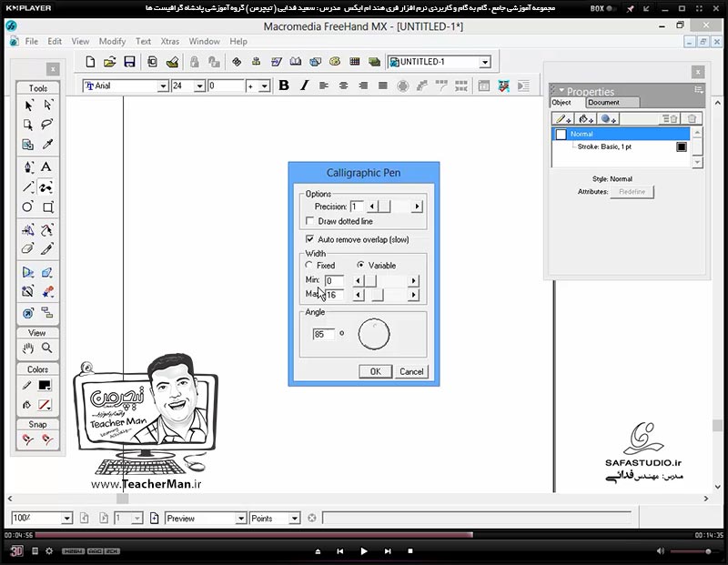
Task: Open the font name dropdown (Arial)
Action: pyautogui.click(x=163, y=86)
